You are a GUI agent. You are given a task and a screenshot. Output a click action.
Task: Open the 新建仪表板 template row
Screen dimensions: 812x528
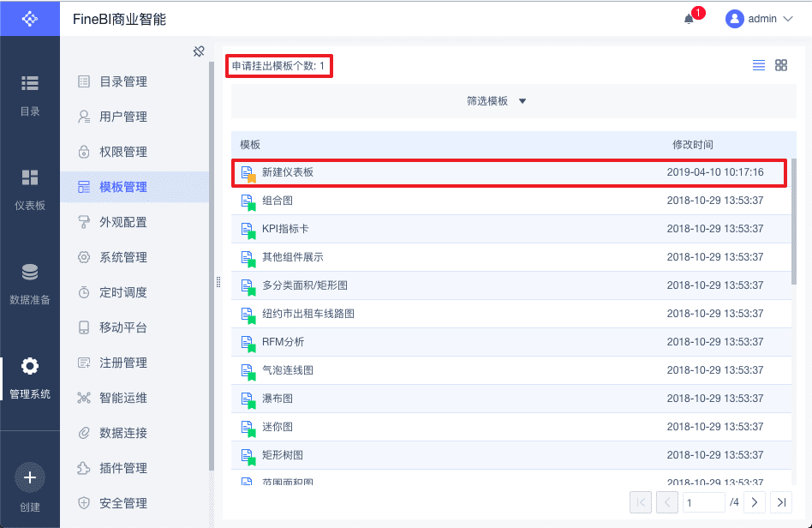pyautogui.click(x=288, y=172)
